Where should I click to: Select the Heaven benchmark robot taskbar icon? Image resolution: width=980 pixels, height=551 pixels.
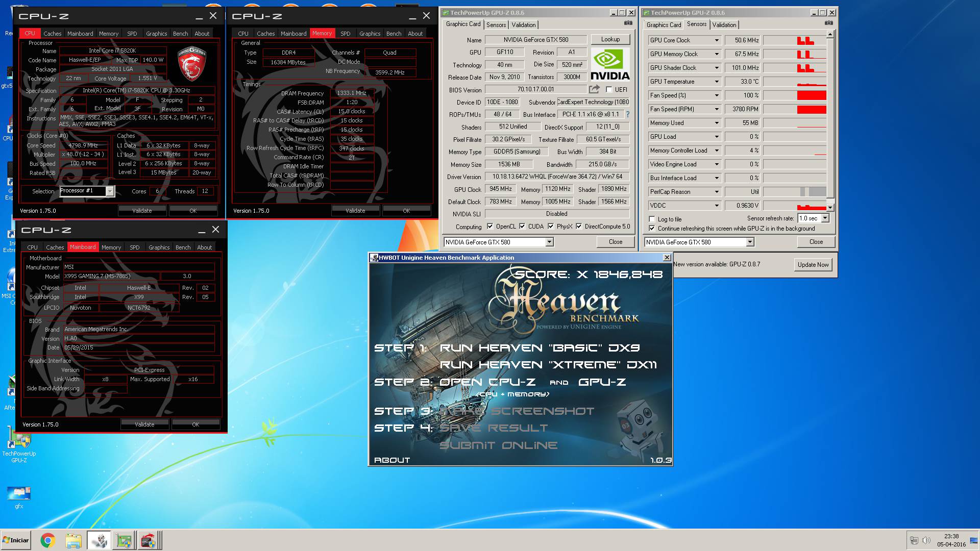click(99, 540)
